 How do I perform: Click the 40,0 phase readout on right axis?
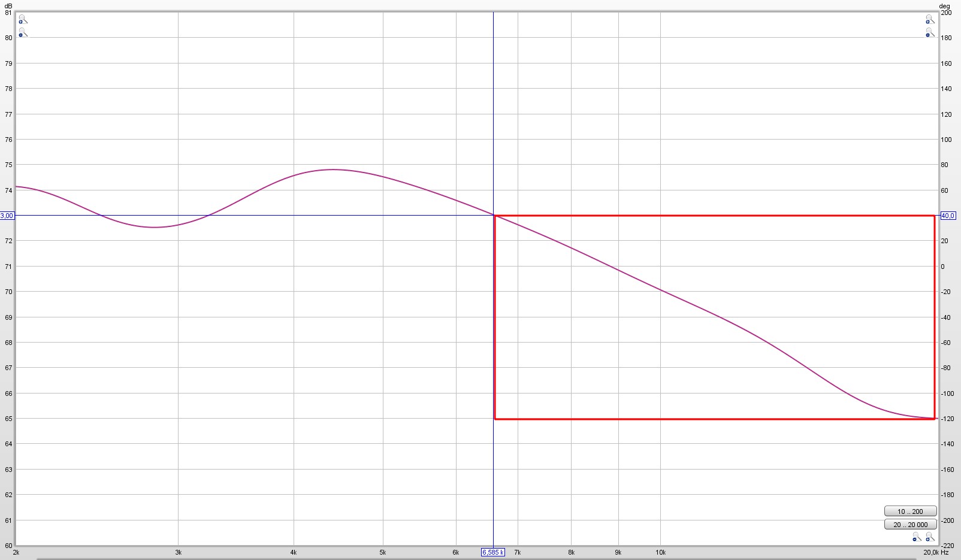pyautogui.click(x=948, y=216)
